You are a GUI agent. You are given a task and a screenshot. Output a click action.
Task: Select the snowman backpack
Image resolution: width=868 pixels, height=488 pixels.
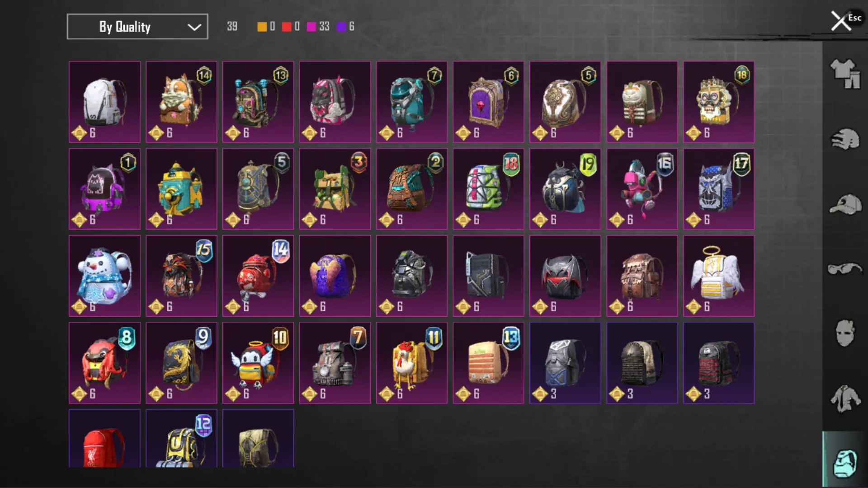coord(104,276)
